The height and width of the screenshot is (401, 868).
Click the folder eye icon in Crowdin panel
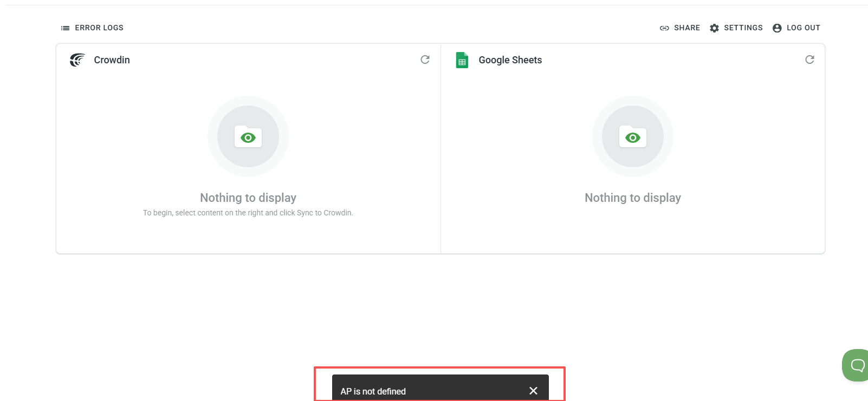coord(248,137)
